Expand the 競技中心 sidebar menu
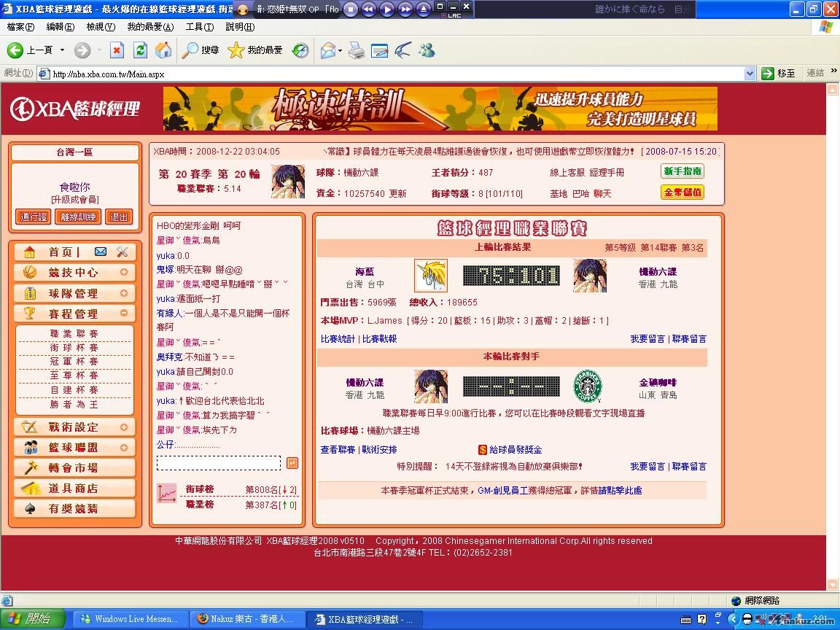840x630 pixels. coord(124,272)
